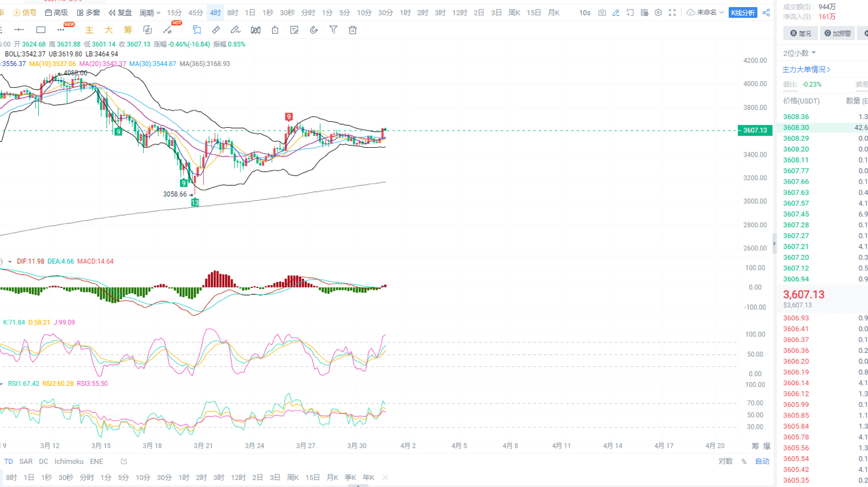The image size is (868, 487).
Task: Delete drawings with trash icon
Action: click(x=352, y=29)
